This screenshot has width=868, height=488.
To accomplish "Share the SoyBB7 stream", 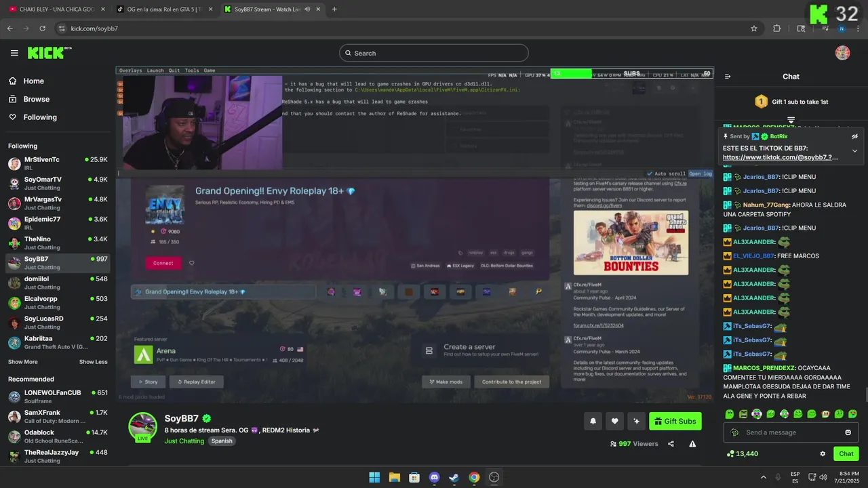I will (671, 444).
